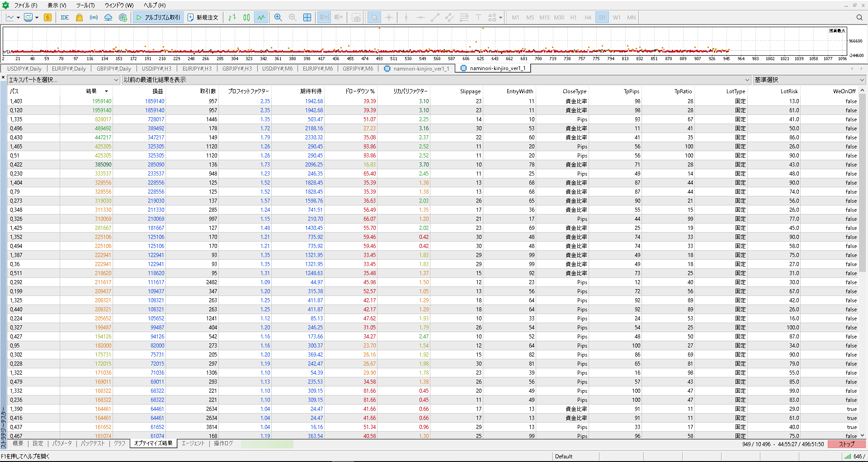Viewport: 868px width, 462px height.
Task: Select the MN timeframe
Action: point(631,18)
